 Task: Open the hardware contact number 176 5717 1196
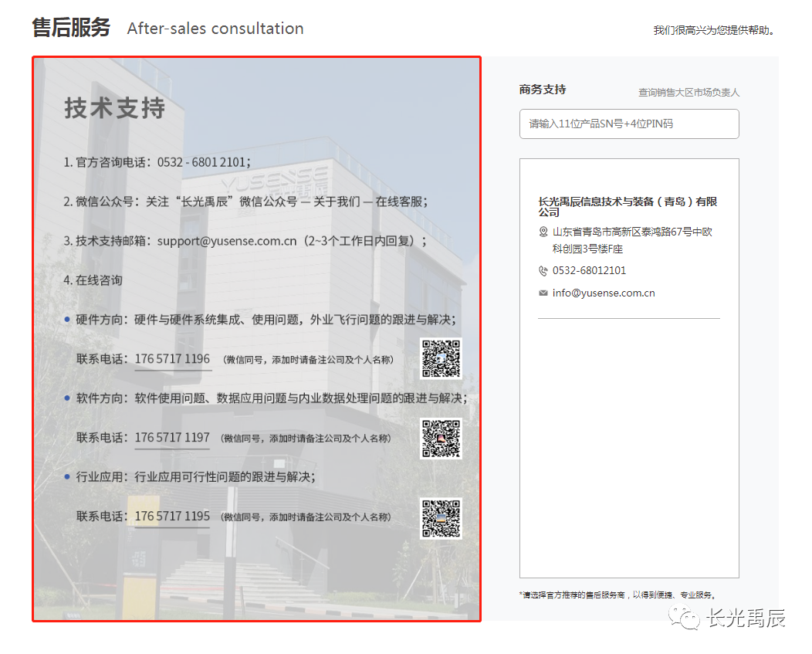[172, 359]
